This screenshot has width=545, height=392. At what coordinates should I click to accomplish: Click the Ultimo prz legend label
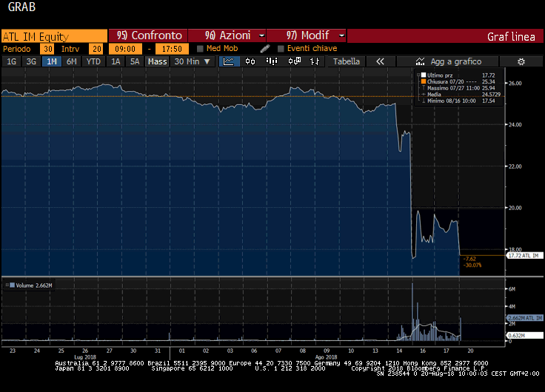440,75
